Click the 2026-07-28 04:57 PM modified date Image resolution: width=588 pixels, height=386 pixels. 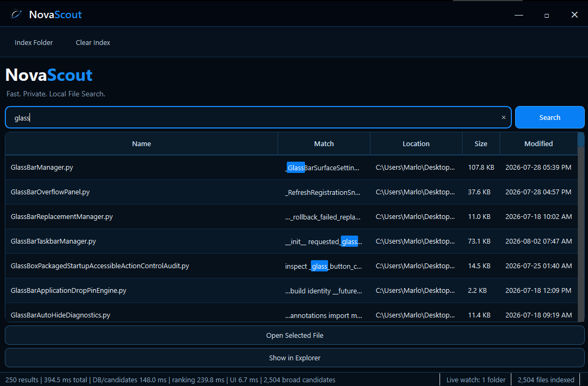pyautogui.click(x=539, y=192)
